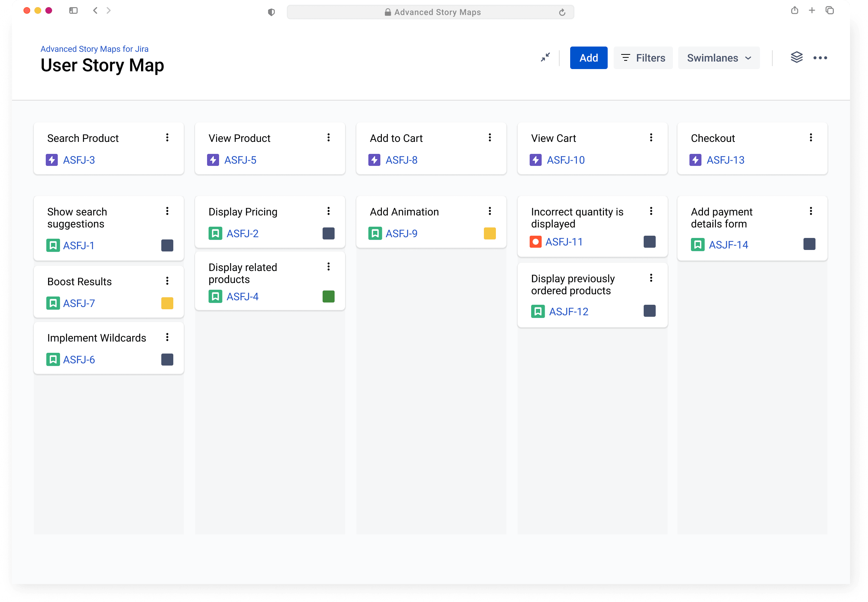Click the privacy shield icon near address bar
Screen dimensions: 868x602
271,12
